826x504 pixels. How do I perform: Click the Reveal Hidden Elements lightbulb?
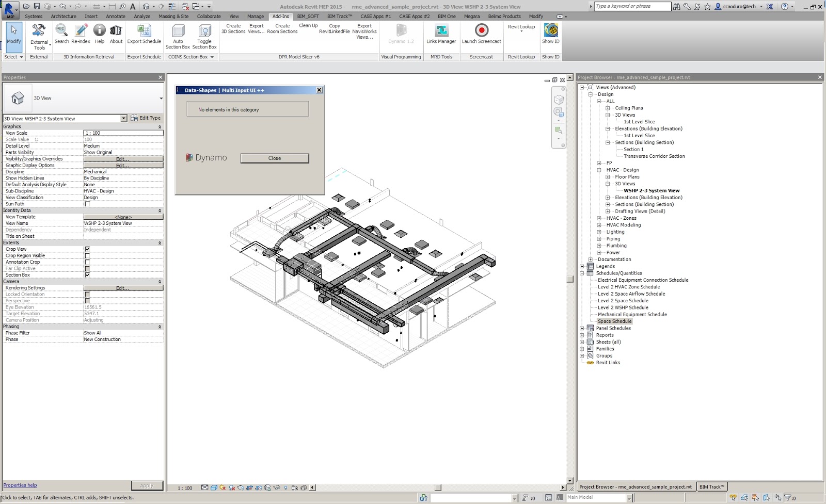coord(285,487)
